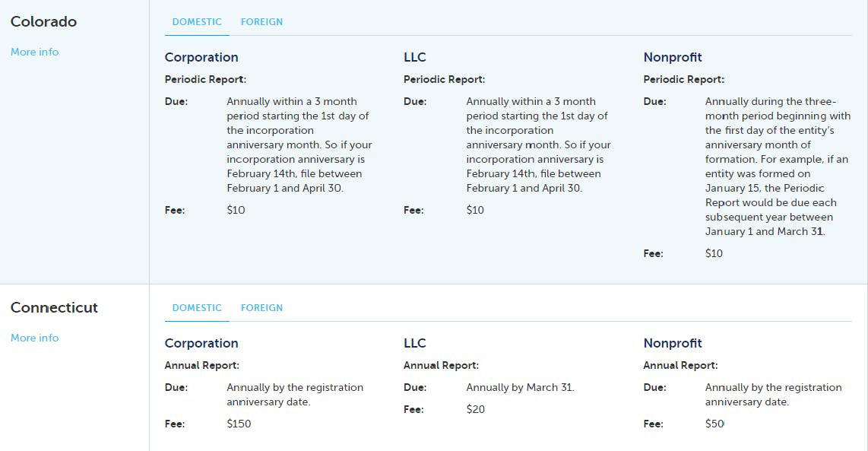Open Colorado's More info link
This screenshot has height=451, width=868.
click(34, 52)
